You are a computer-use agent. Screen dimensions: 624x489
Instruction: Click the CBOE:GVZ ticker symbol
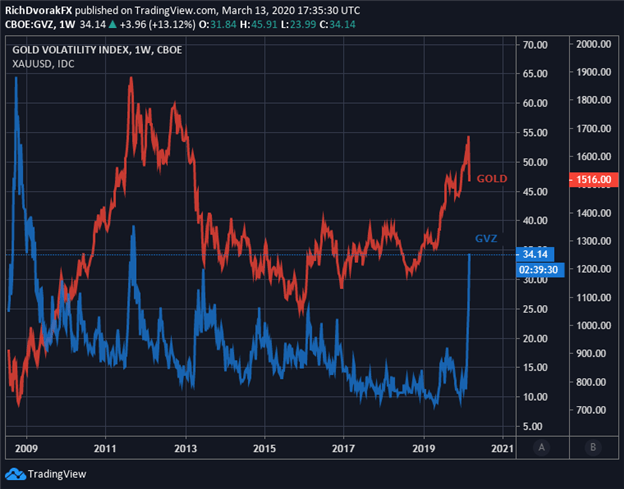(30, 25)
